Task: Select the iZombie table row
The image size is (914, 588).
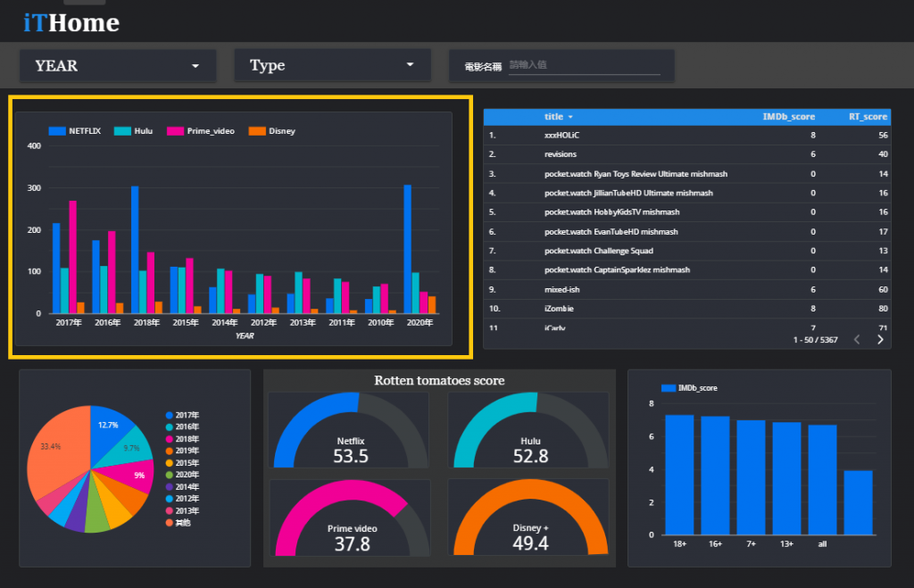Action: coord(686,309)
